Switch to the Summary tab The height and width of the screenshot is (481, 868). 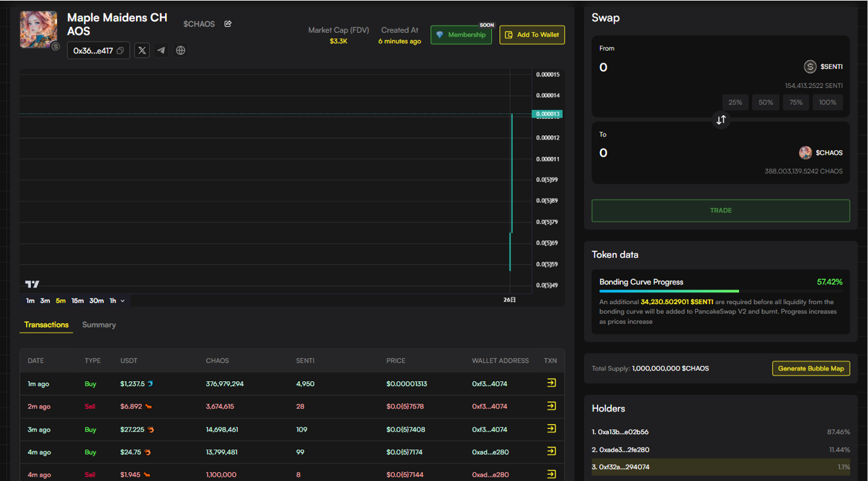click(99, 325)
